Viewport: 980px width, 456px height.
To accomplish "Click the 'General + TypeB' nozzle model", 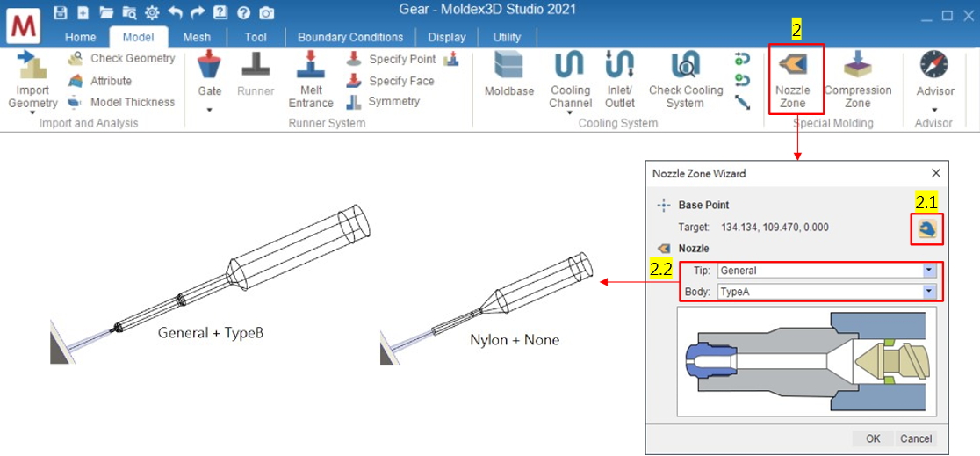I will 211,284.
